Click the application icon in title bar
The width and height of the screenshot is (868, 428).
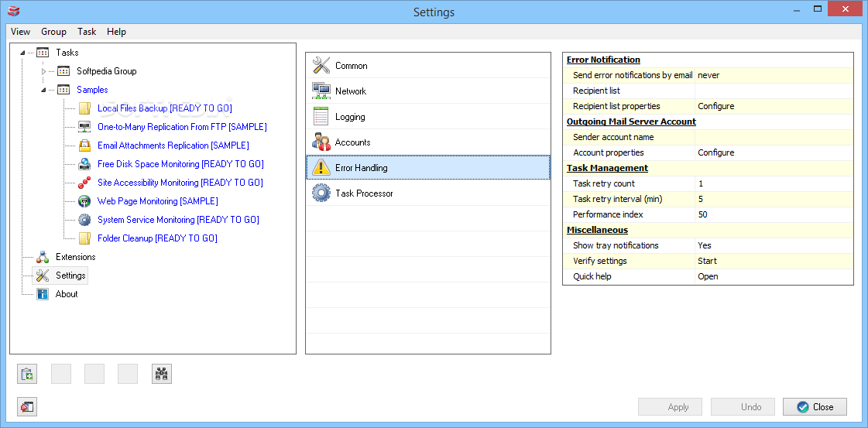[14, 12]
